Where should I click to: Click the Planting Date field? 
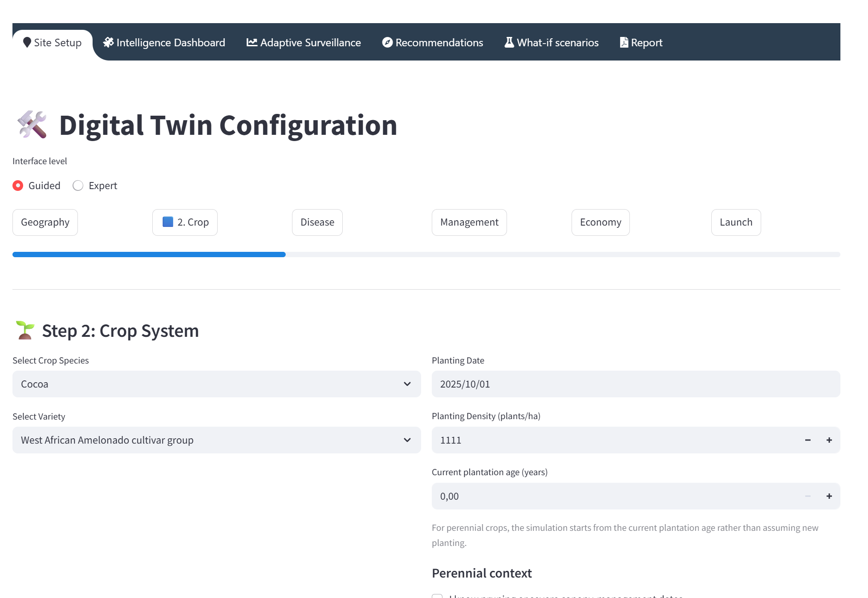(636, 384)
